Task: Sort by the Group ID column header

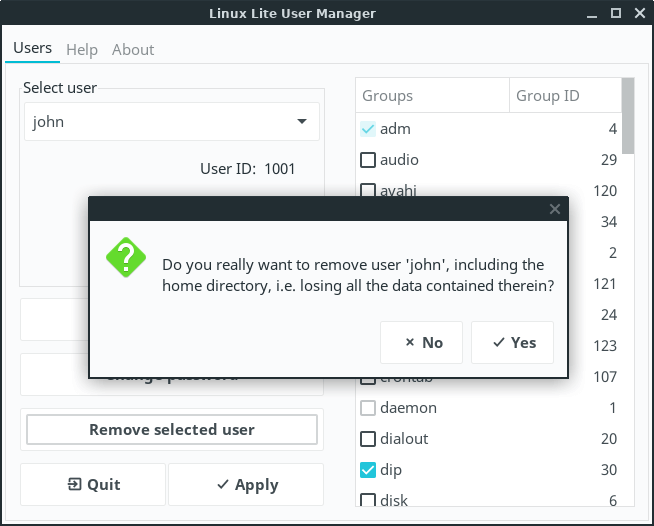Action: [x=563, y=96]
